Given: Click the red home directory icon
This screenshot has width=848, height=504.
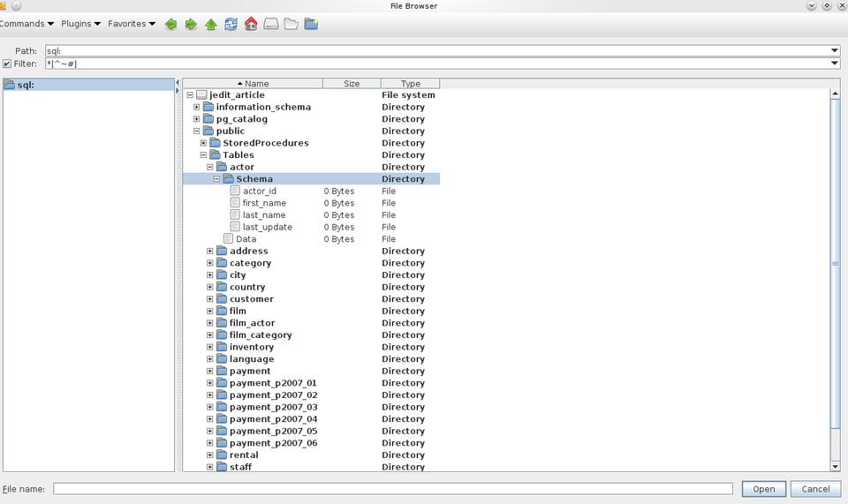Looking at the screenshot, I should click(x=251, y=24).
